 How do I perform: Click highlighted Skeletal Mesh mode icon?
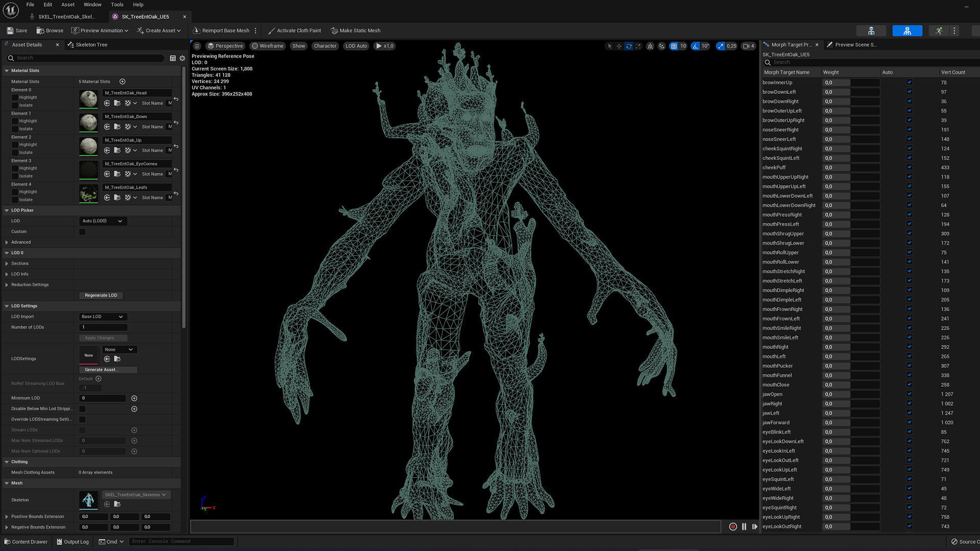point(907,31)
